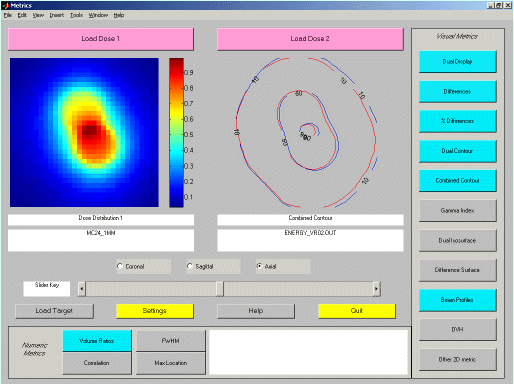The height and width of the screenshot is (384, 514).
Task: Click the slice slider thumb
Action: pos(220,289)
